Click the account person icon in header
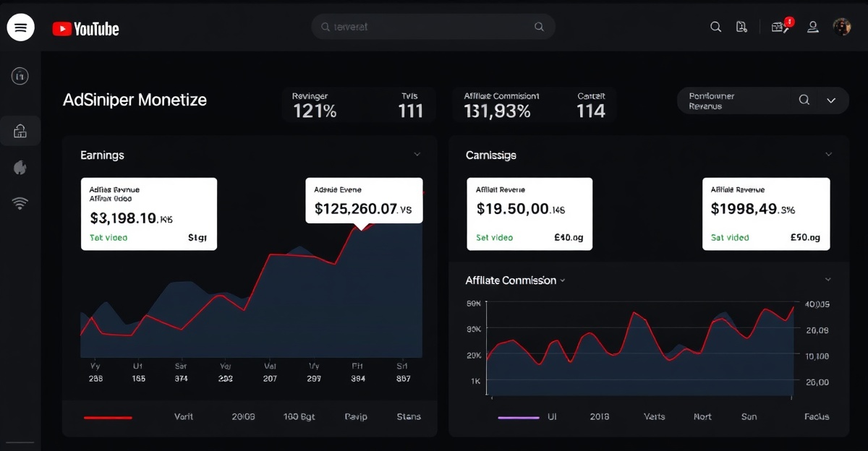The width and height of the screenshot is (868, 451). [x=813, y=27]
